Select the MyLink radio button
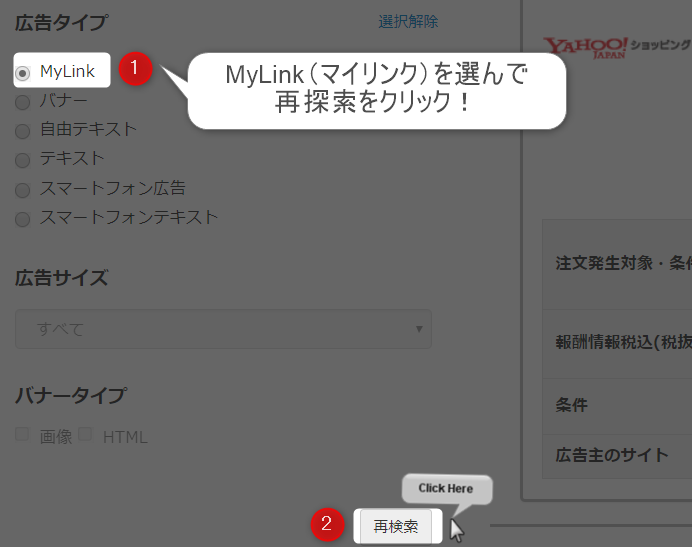Screen dimensions: 692x547 tap(23, 73)
